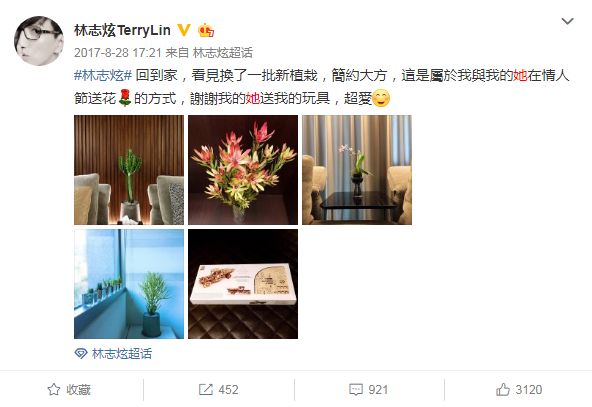Open the post options chevron menu
Image resolution: width=592 pixels, height=407 pixels.
coord(567,21)
